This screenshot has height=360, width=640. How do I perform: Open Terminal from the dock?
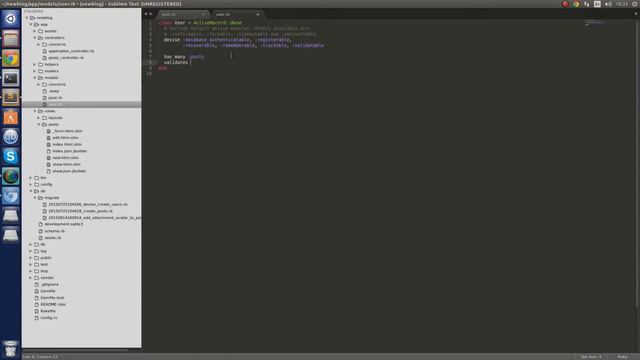click(x=11, y=78)
